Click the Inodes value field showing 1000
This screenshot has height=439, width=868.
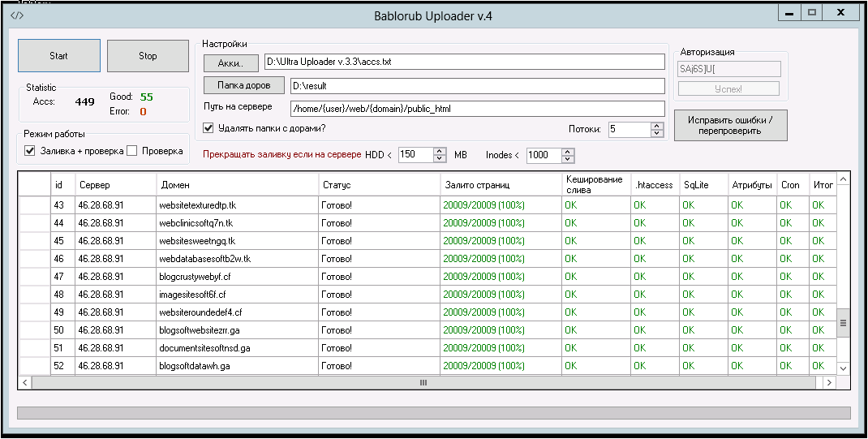click(544, 155)
